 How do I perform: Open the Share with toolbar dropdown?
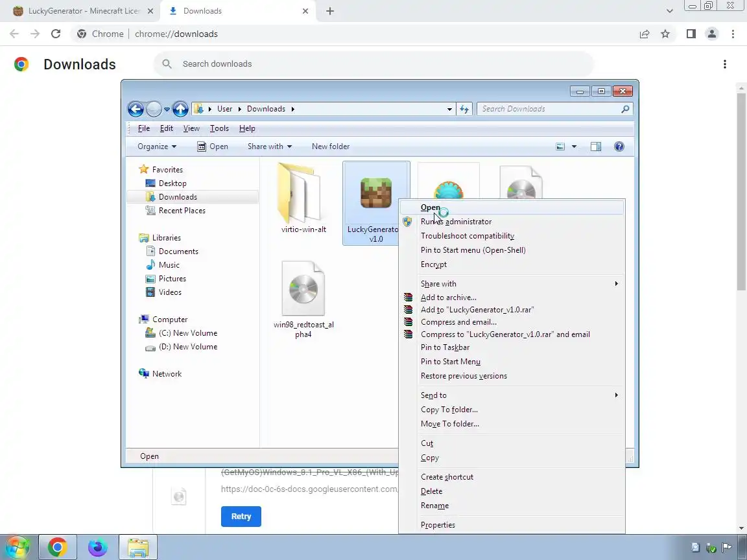270,146
